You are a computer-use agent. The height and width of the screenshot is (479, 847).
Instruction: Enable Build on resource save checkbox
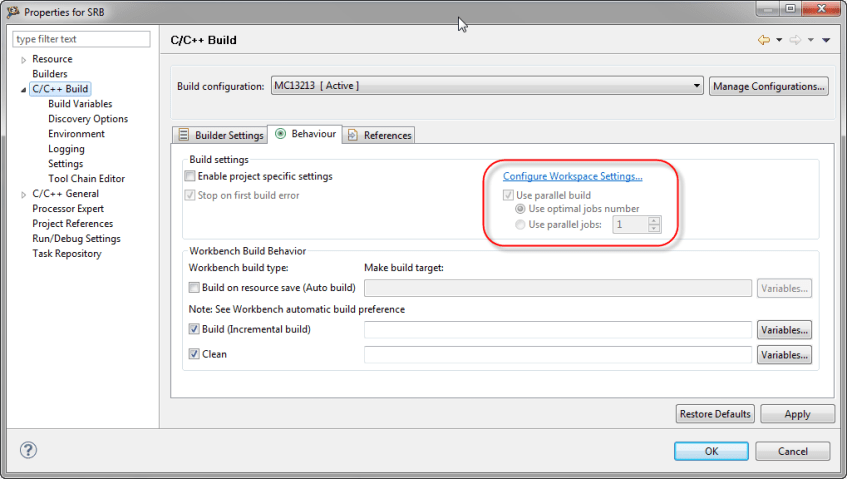tap(194, 287)
